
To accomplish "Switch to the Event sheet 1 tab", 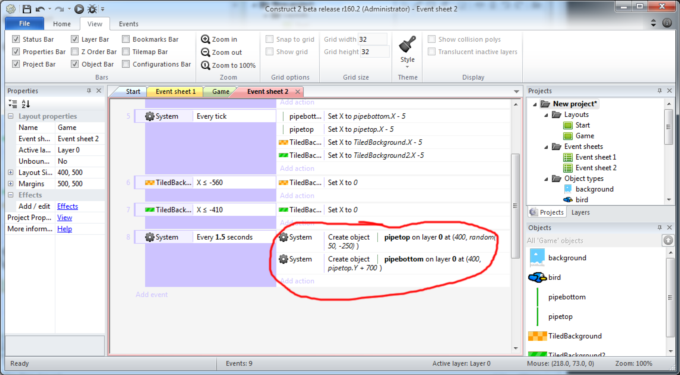I will [176, 91].
